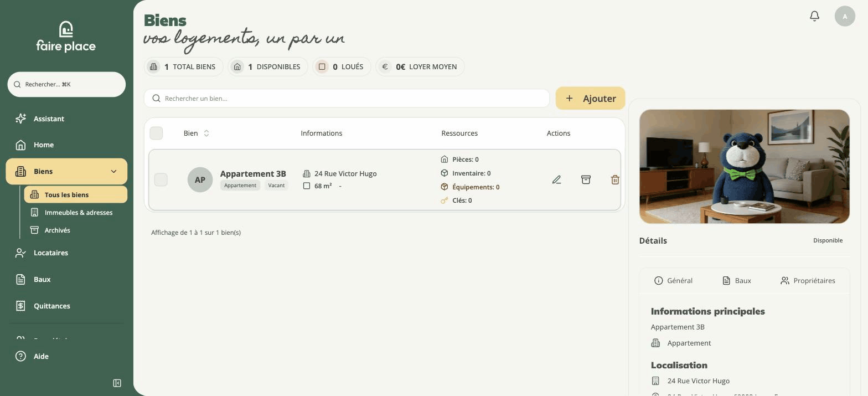Screen dimensions: 868x396
Task: Click the magnifier in property search
Action: [x=156, y=98]
